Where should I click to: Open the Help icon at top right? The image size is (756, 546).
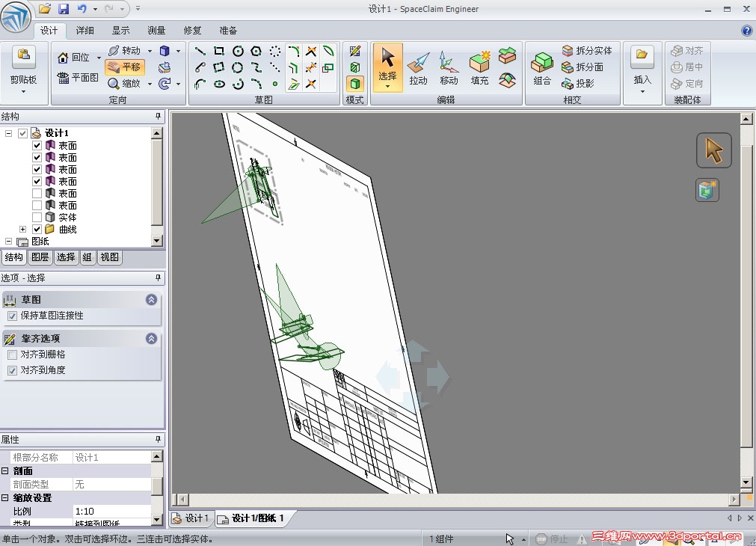(746, 31)
